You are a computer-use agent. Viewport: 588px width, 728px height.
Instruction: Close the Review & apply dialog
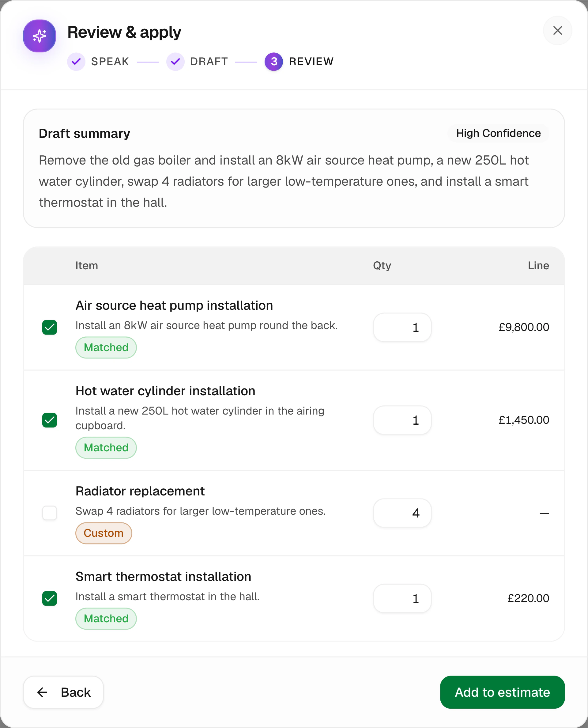[x=557, y=31]
